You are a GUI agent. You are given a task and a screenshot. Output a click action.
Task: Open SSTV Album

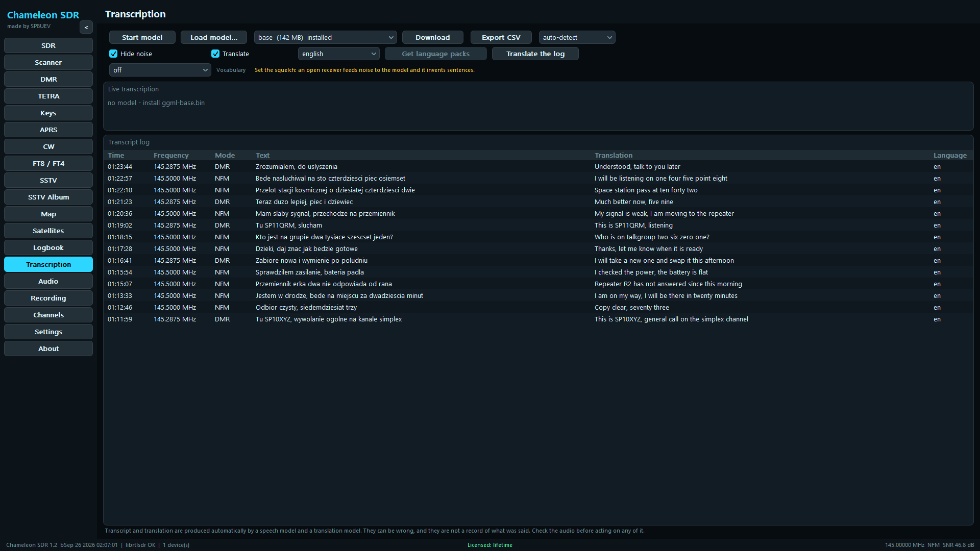click(48, 197)
